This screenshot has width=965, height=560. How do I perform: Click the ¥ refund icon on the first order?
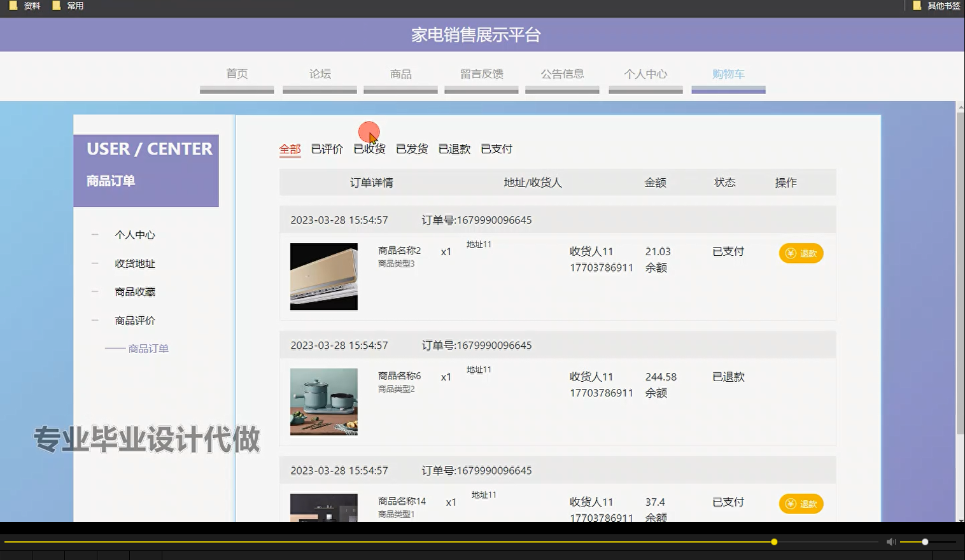coord(789,253)
